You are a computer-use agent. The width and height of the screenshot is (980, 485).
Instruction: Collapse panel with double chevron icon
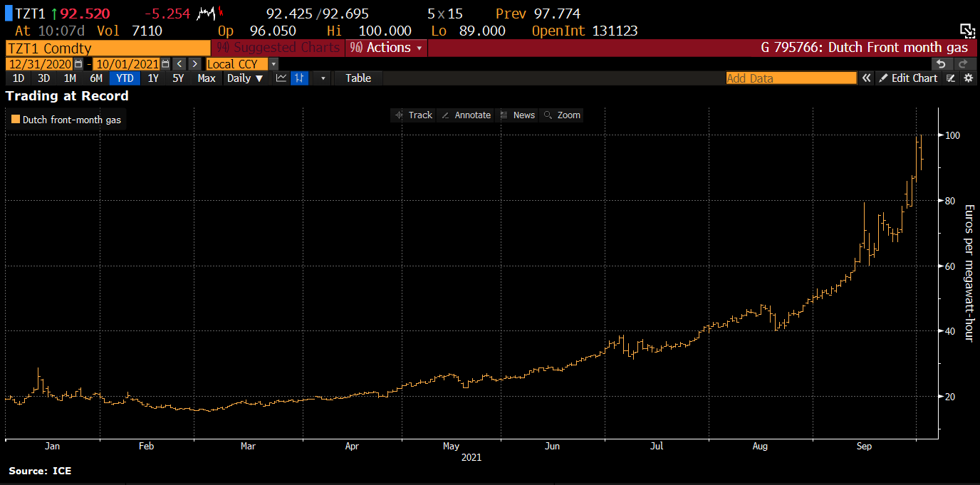pyautogui.click(x=866, y=78)
